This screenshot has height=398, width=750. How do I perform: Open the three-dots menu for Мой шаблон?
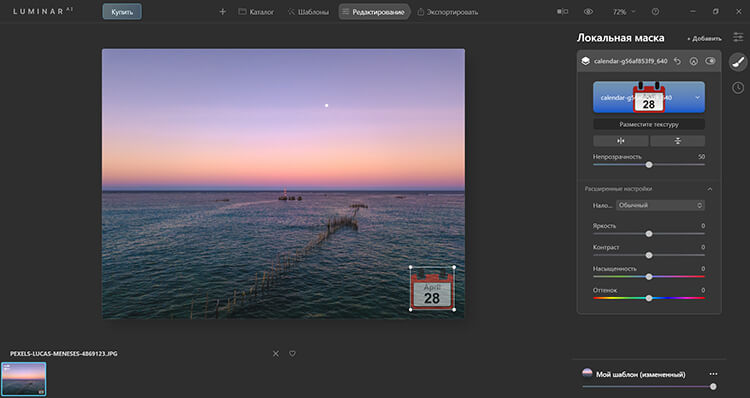click(713, 374)
